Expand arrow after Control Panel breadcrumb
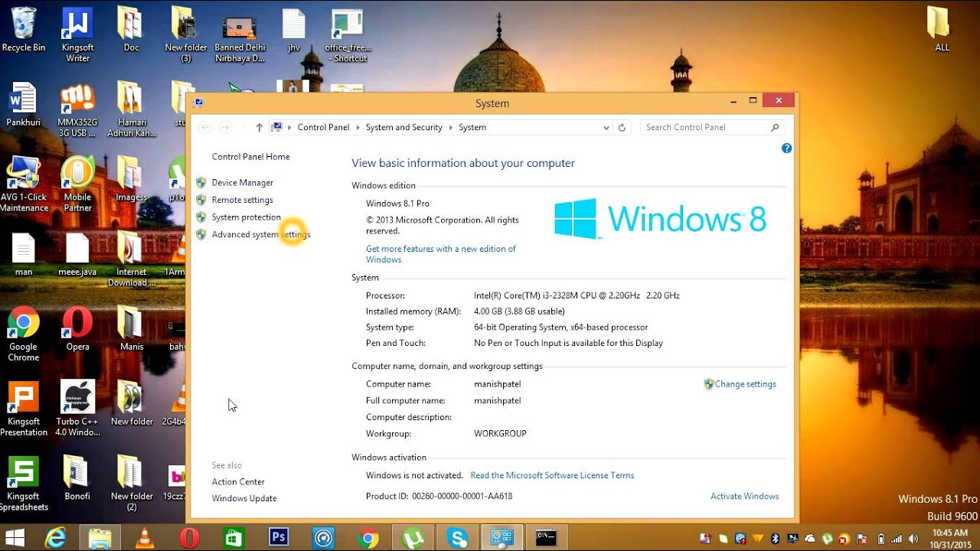Screen dimensions: 980x551 (358, 128)
